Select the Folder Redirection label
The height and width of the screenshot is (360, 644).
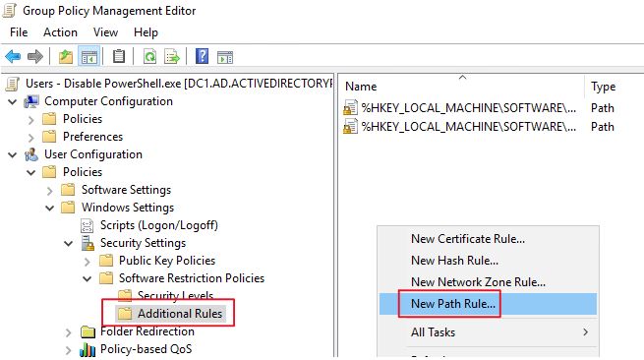click(x=147, y=331)
